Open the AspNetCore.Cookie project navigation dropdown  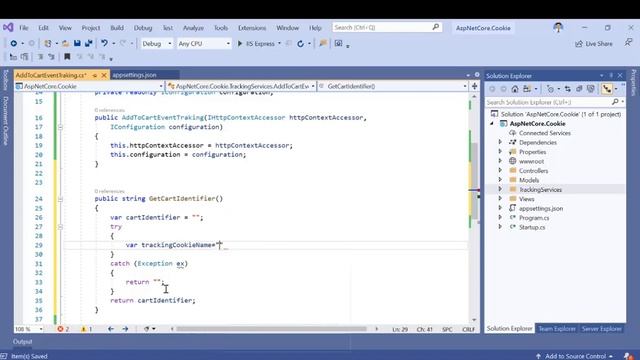89,86
